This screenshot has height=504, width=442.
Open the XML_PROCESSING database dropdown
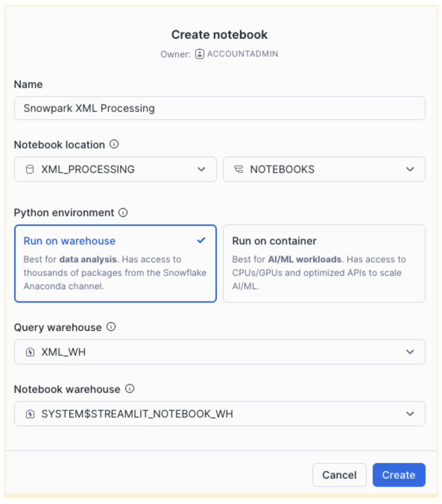coord(201,170)
